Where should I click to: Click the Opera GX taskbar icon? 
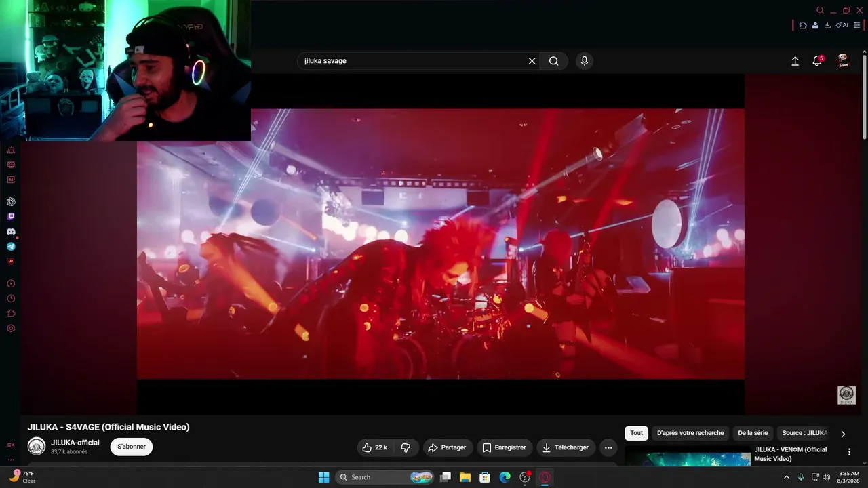[545, 477]
